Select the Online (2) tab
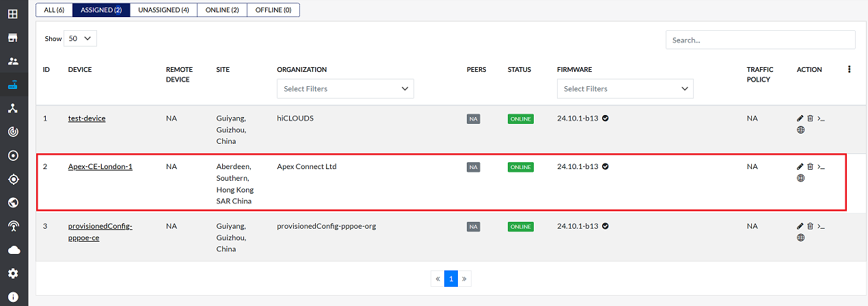The image size is (868, 306). (221, 10)
